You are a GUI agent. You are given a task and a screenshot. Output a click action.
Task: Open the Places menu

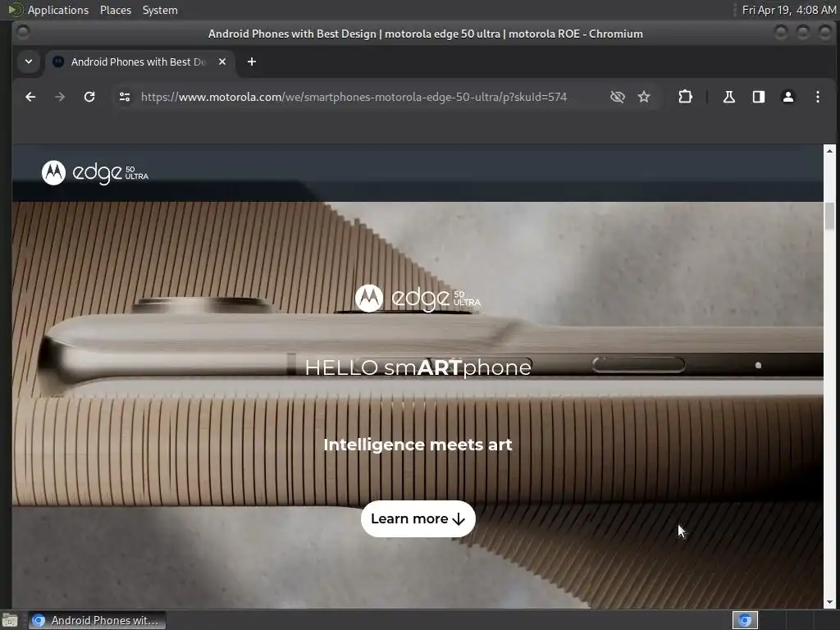pos(116,10)
